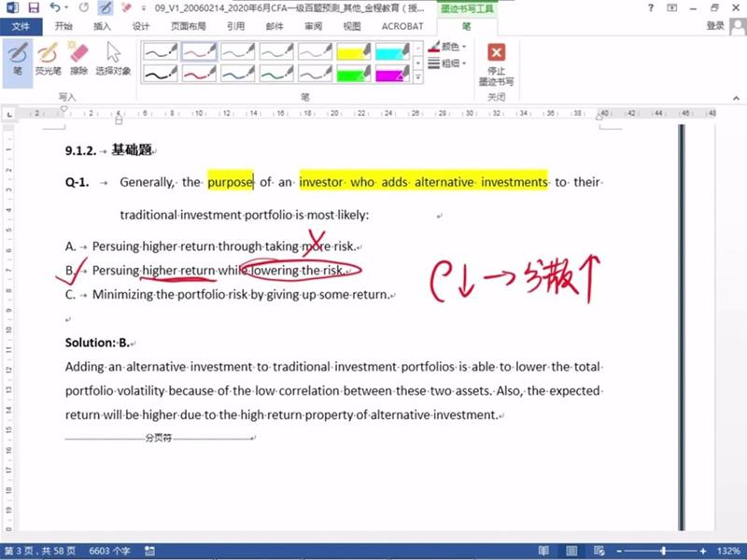The image size is (747, 560).
Task: Collapse the ribbon with the chevron
Action: 736,98
